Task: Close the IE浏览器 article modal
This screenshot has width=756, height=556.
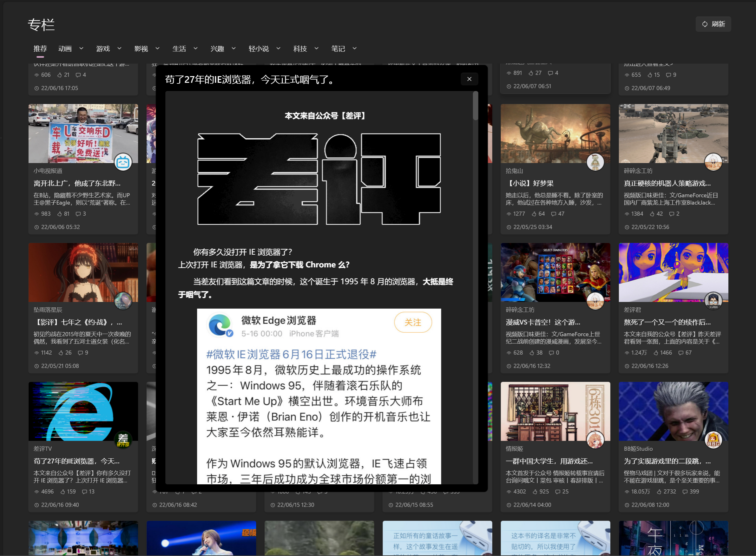Action: [469, 79]
